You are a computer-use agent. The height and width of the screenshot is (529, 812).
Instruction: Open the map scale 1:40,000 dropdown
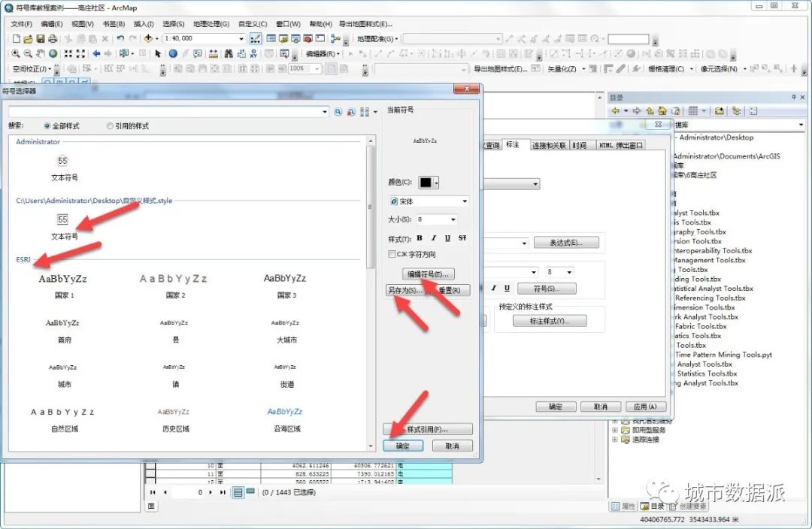click(241, 39)
